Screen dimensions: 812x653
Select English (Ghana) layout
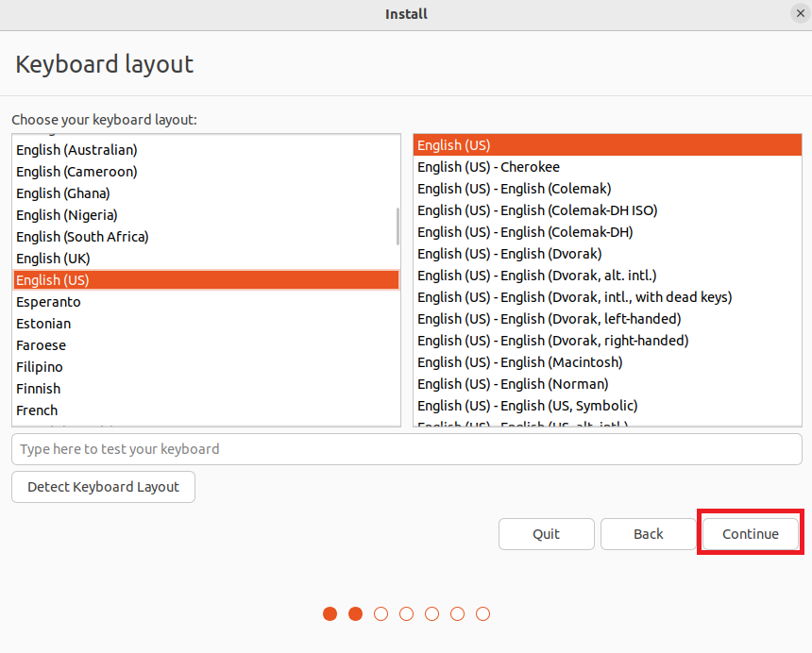point(206,193)
